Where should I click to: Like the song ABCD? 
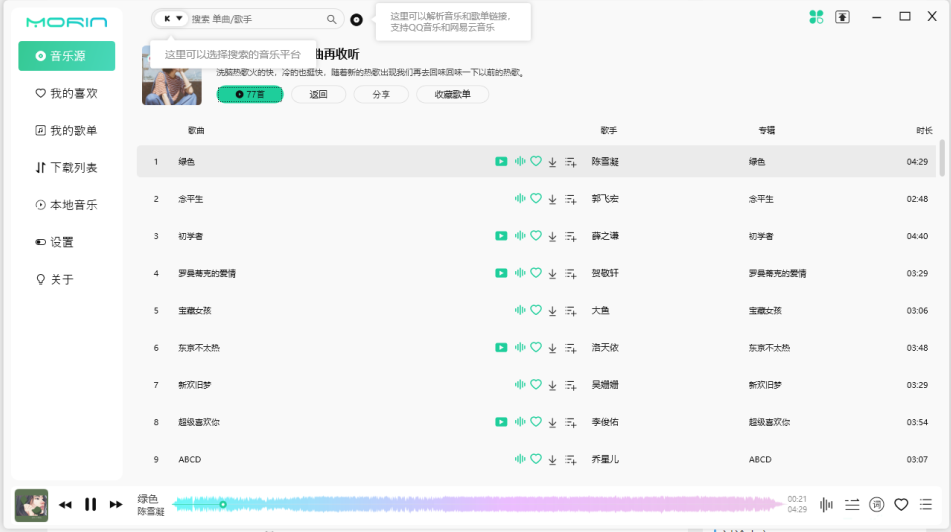click(x=536, y=459)
